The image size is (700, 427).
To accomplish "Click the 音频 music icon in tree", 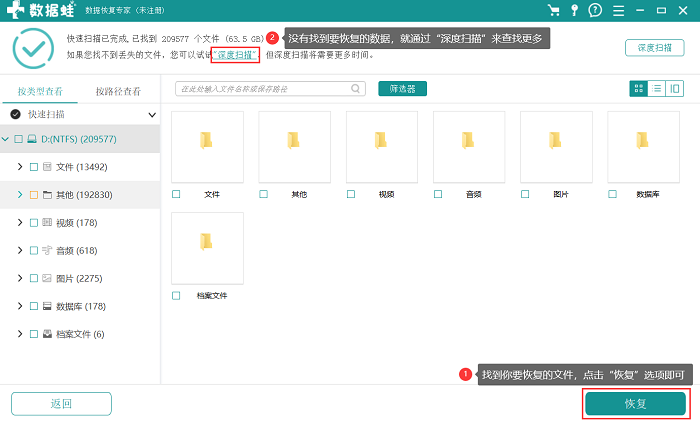I will (47, 250).
